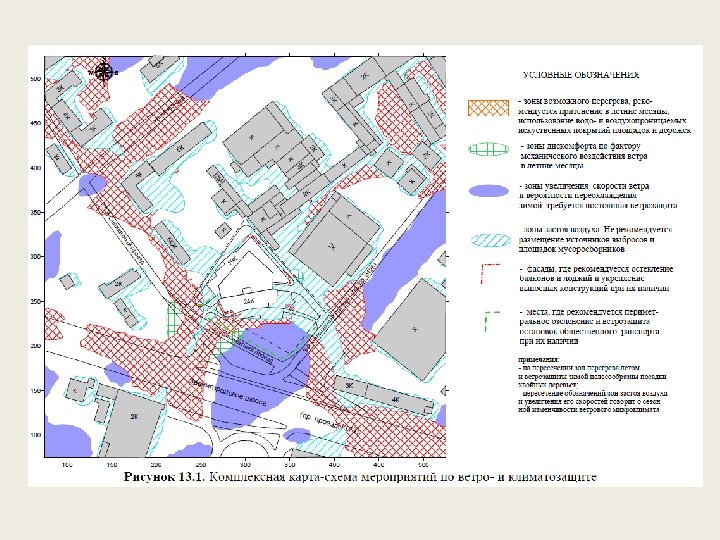Click the '400' tick label on the horizontal axis

click(334, 465)
